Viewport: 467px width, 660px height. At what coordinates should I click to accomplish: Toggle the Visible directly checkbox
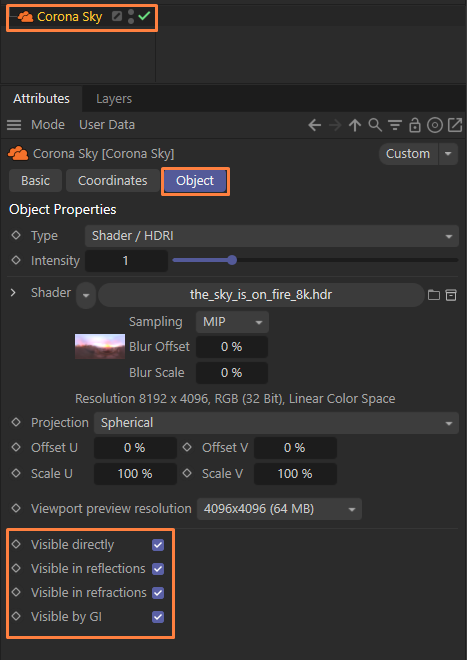pyautogui.click(x=158, y=545)
